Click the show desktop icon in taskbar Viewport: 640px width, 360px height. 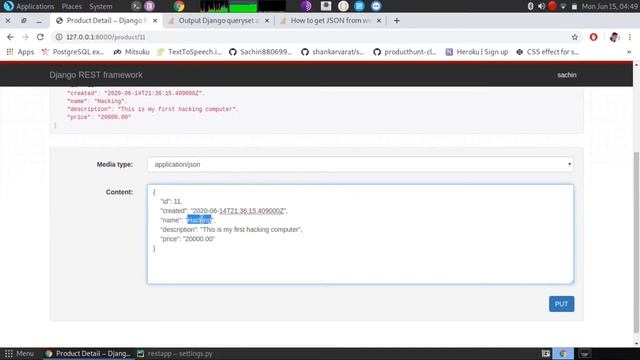546,353
